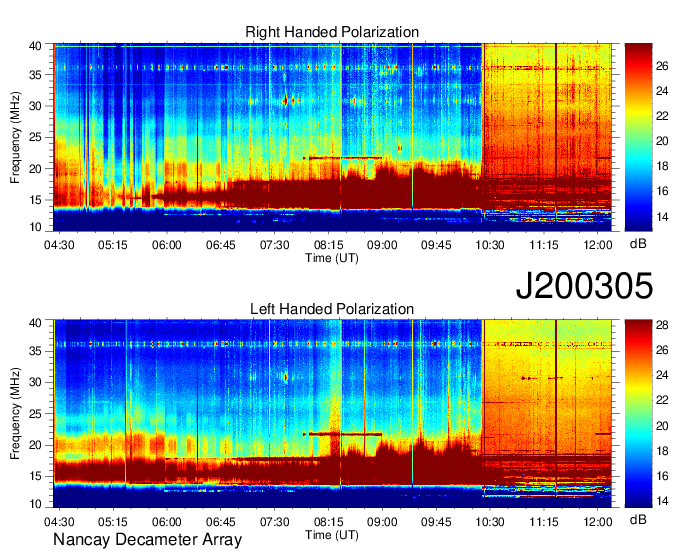Click 09:45 time tick under the upper plot
Viewport: 680px width, 552px height.
click(x=436, y=245)
